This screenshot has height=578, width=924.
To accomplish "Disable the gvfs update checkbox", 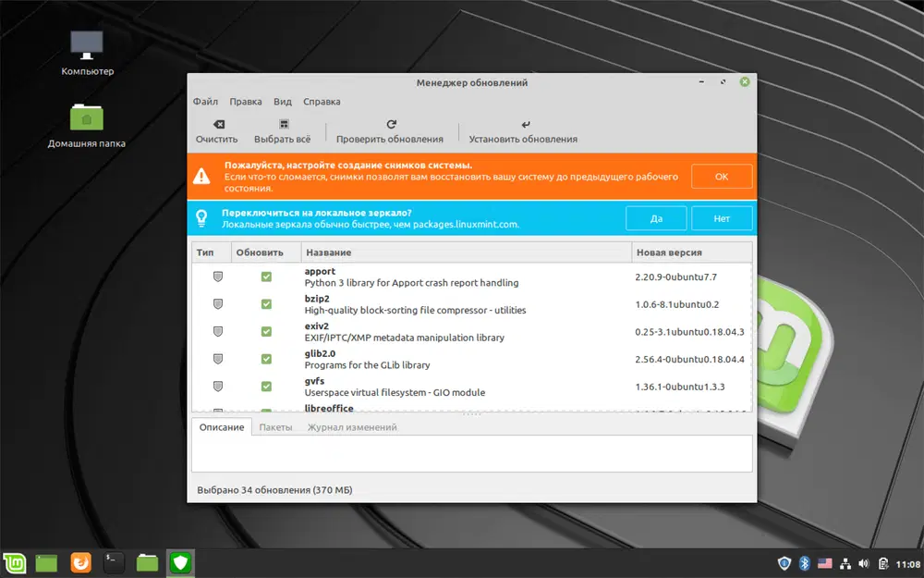I will (267, 386).
